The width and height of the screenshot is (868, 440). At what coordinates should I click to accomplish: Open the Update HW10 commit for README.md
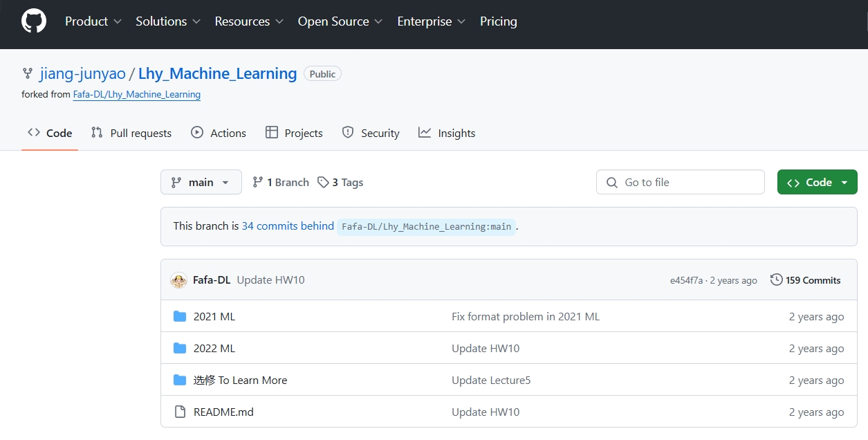[x=486, y=412]
